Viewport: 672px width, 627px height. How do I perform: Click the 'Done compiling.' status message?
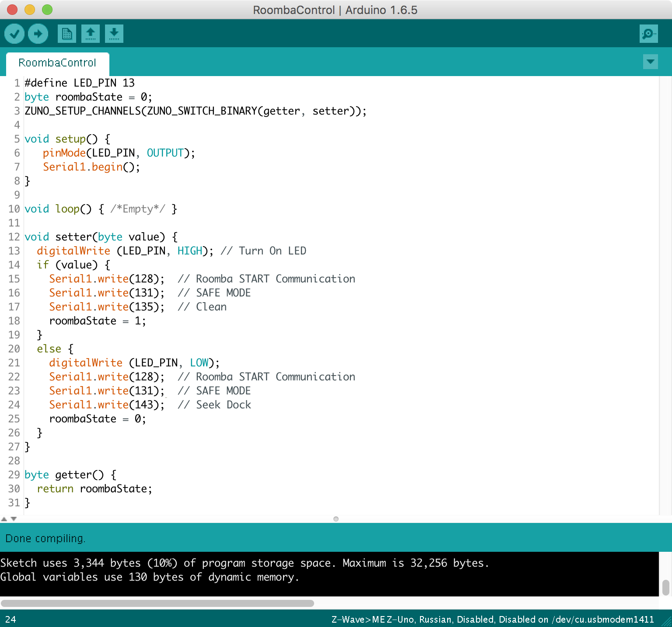[45, 538]
